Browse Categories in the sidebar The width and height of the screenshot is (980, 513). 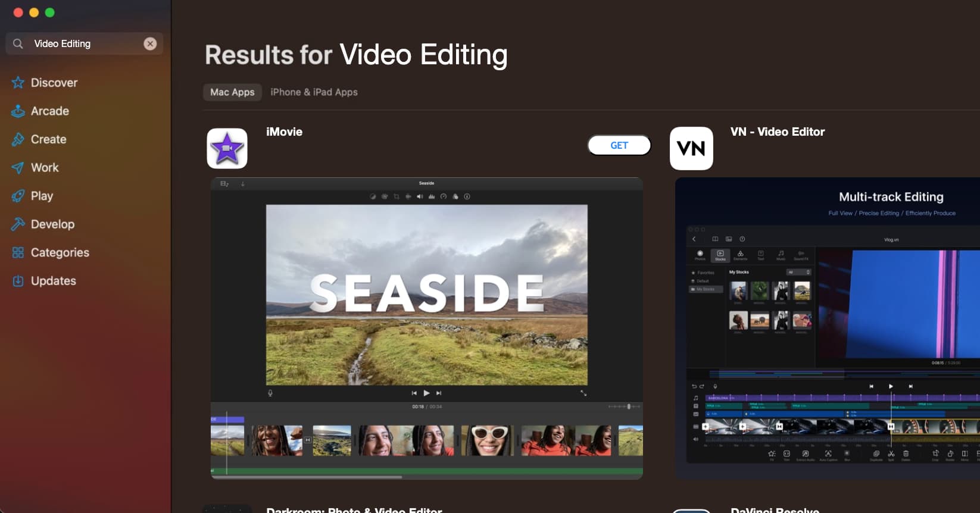[51, 252]
